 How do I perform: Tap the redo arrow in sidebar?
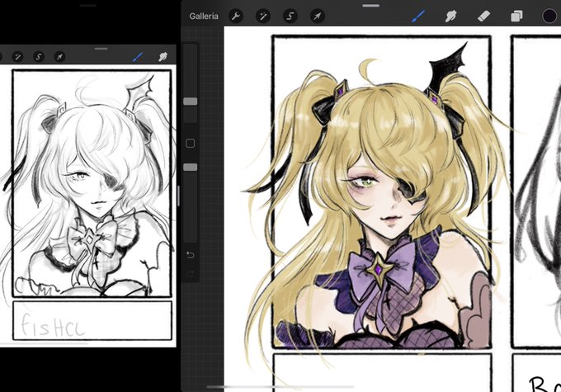point(191,274)
